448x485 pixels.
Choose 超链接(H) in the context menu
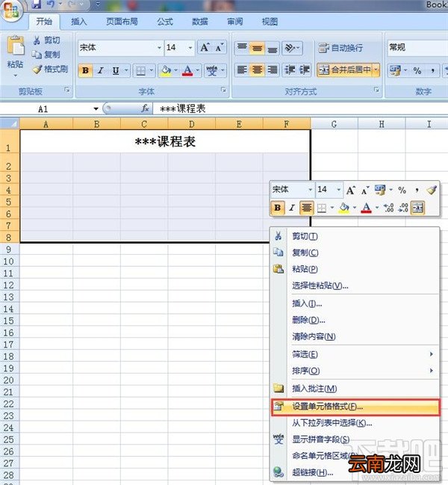tap(355, 472)
